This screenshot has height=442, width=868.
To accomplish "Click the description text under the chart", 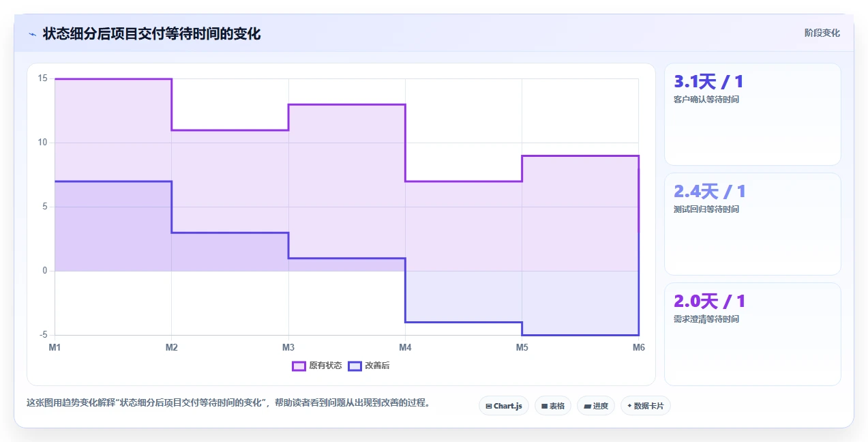I will 228,402.
